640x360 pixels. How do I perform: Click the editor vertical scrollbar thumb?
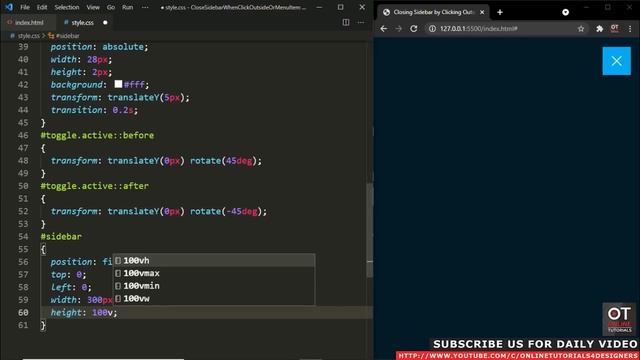370,231
